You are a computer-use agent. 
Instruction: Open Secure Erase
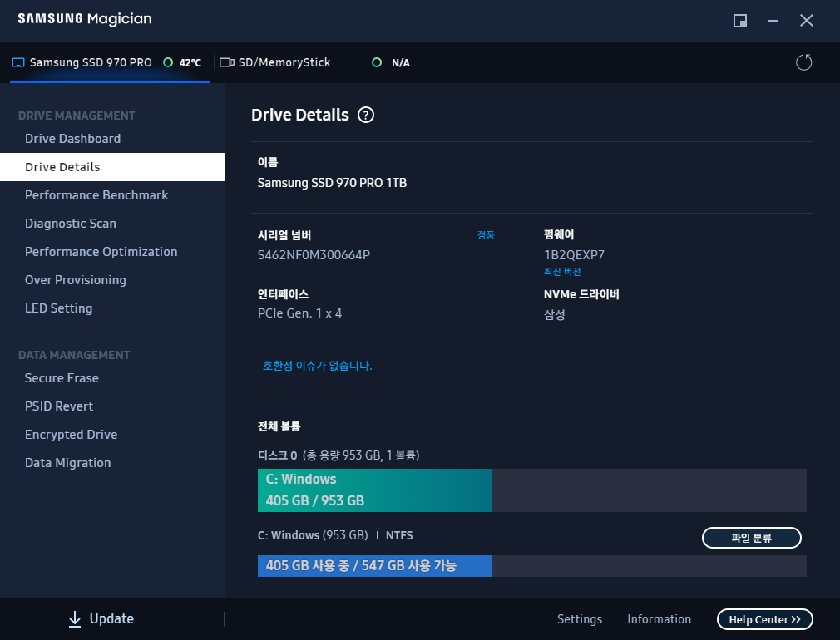coord(62,378)
